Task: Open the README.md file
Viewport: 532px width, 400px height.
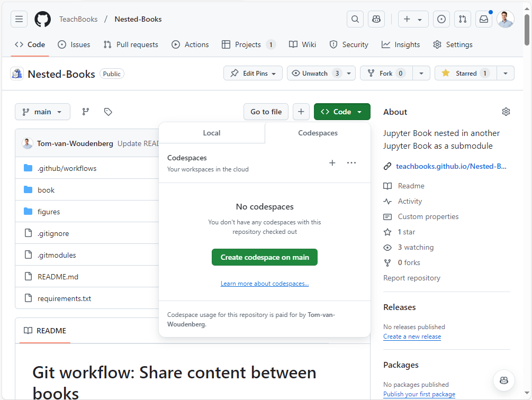Action: tap(58, 276)
